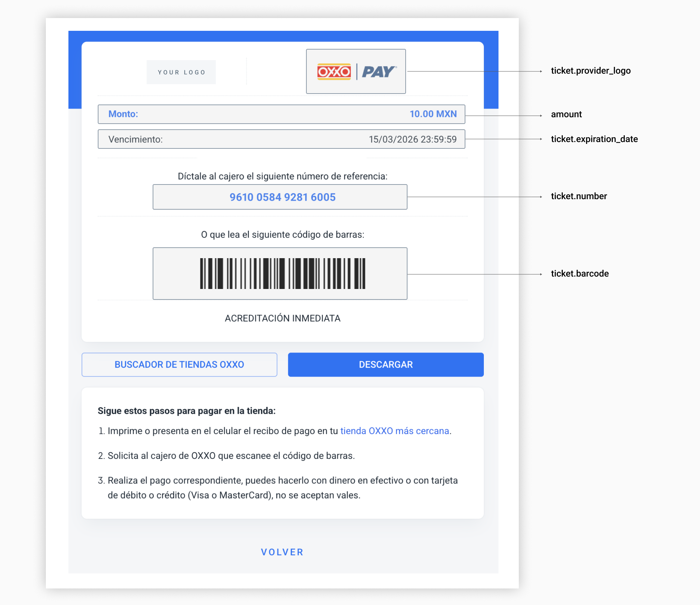Select the YOUR LOGO placeholder image

(181, 72)
